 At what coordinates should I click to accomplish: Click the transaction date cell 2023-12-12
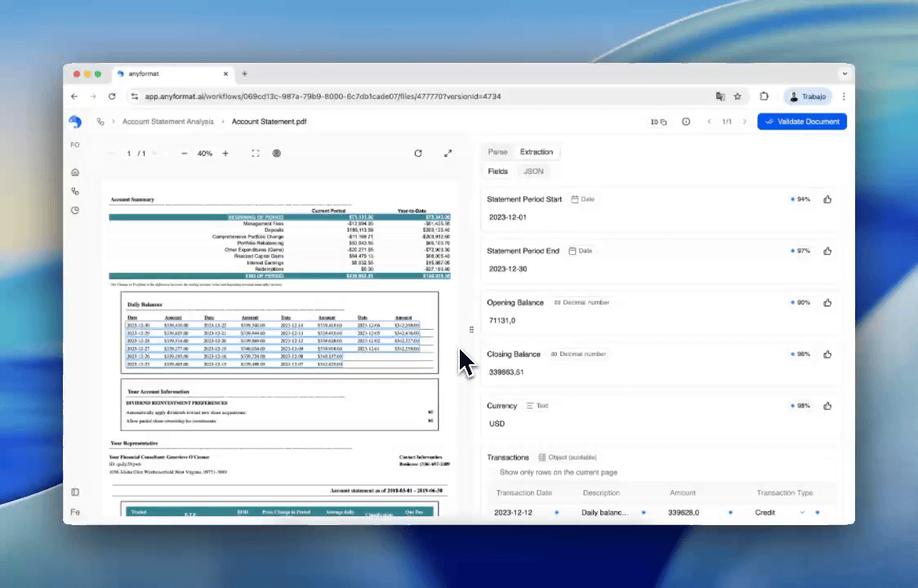click(x=513, y=512)
